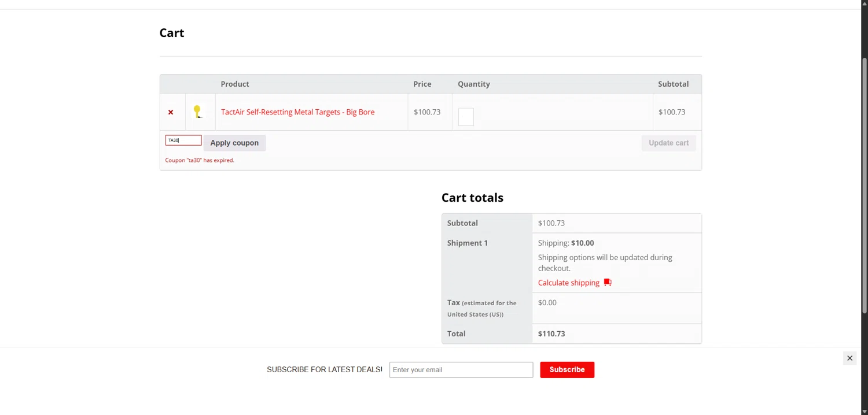Image resolution: width=868 pixels, height=415 pixels.
Task: Select the Shipping: $10.00 text
Action: [566, 243]
